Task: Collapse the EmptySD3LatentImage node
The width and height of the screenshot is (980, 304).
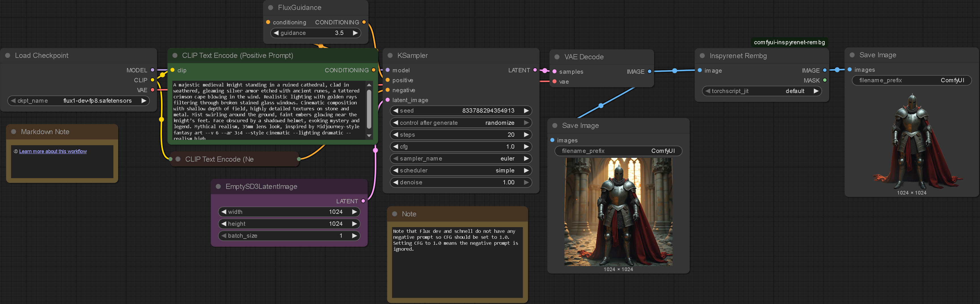Action: tap(218, 186)
